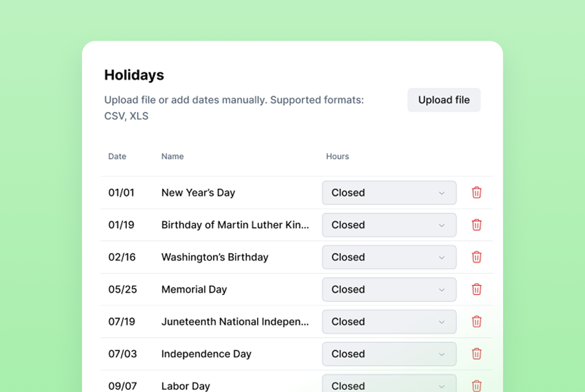Screen dimensions: 585x392
Task: Click the Date column header
Action: (117, 156)
